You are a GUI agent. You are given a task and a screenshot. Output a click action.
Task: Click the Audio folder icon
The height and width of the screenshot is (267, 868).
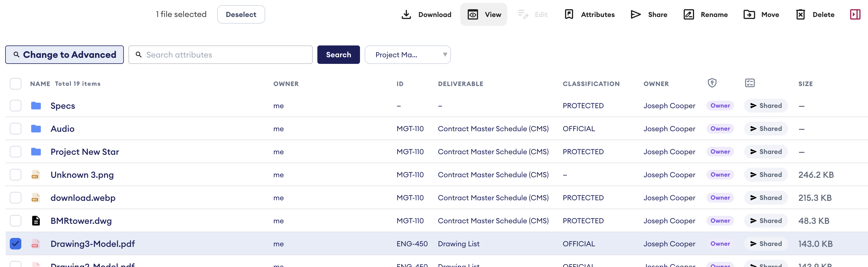pos(36,129)
